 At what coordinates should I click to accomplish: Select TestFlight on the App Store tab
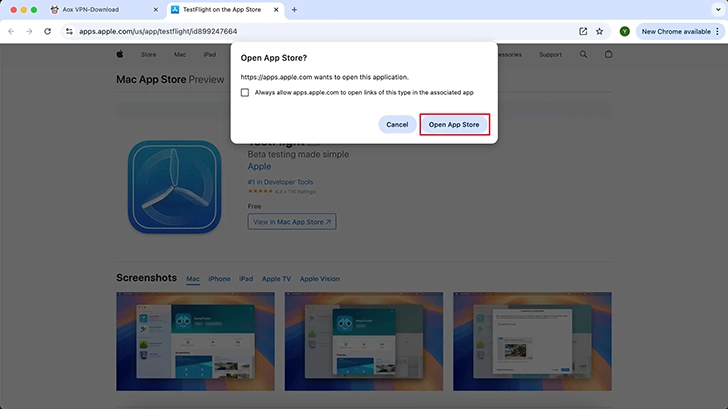[x=222, y=9]
